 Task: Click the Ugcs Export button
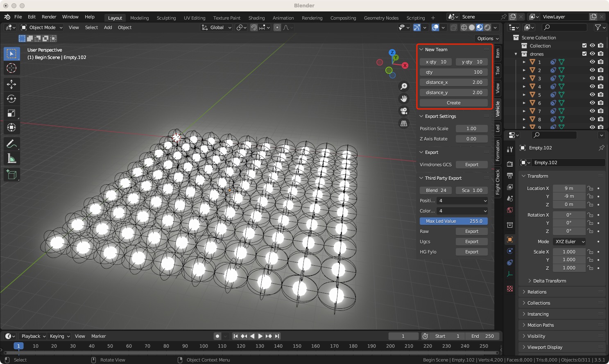tap(472, 242)
